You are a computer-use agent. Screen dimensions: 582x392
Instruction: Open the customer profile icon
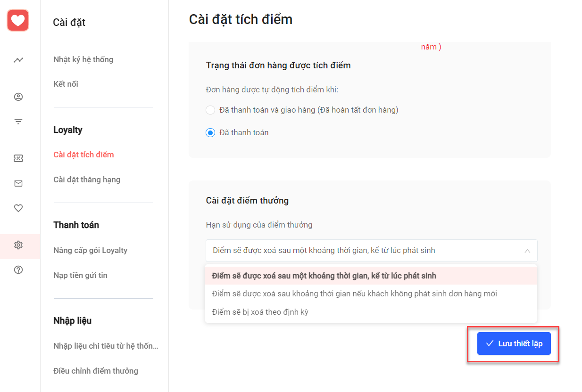click(18, 97)
